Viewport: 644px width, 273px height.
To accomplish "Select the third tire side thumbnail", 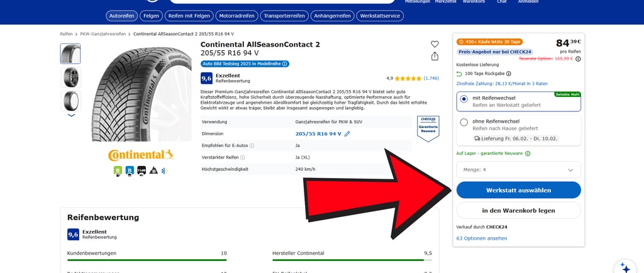I will (x=70, y=101).
